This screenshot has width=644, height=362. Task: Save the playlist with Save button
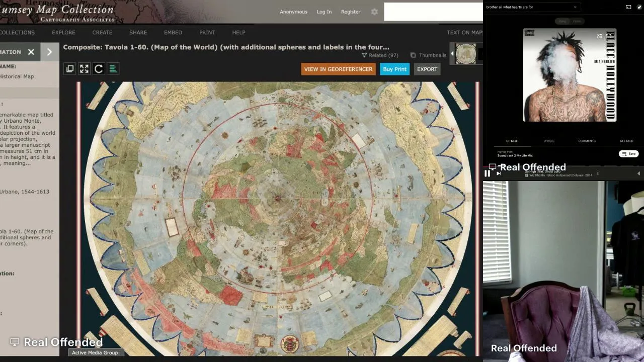coord(629,154)
